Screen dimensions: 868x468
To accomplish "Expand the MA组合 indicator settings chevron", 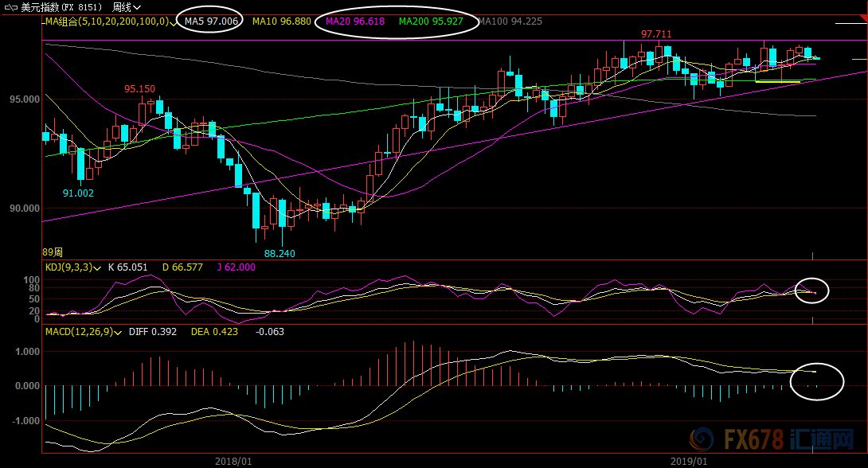I will (174, 22).
